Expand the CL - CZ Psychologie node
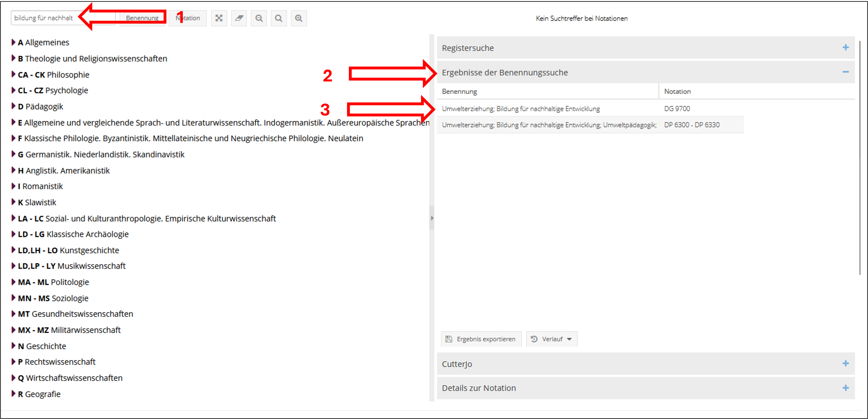 [13, 90]
